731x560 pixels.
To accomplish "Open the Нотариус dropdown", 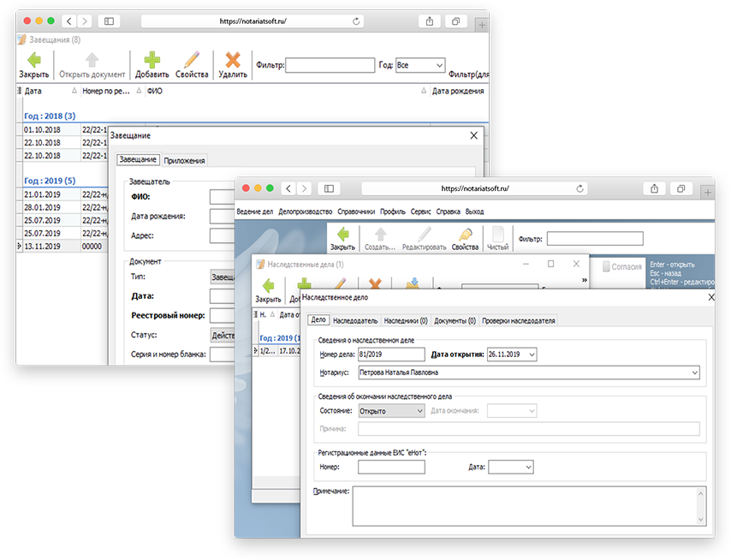I will pos(695,372).
